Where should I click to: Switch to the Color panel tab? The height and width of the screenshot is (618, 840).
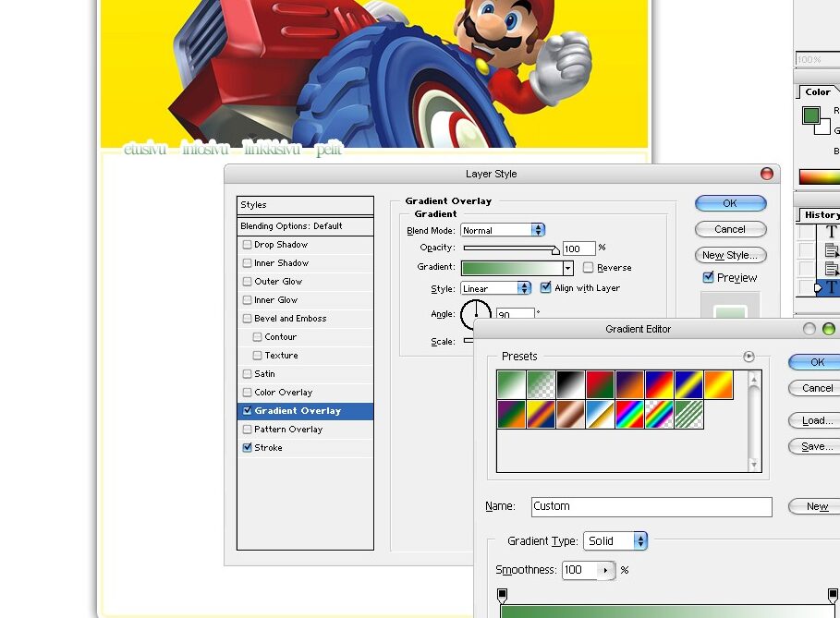click(x=818, y=92)
